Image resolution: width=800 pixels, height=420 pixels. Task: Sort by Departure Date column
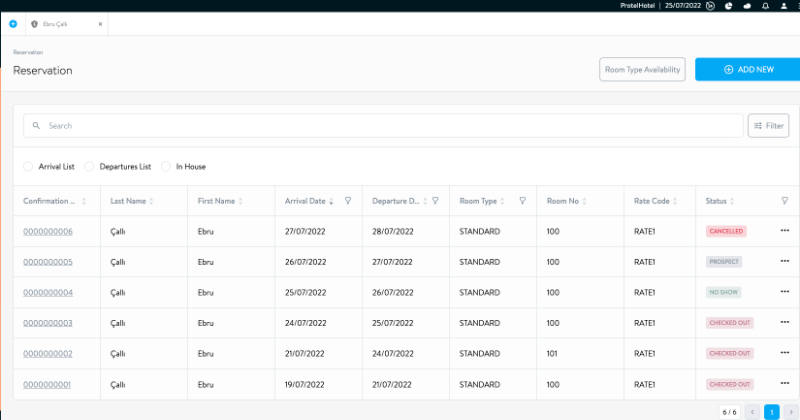pyautogui.click(x=425, y=201)
